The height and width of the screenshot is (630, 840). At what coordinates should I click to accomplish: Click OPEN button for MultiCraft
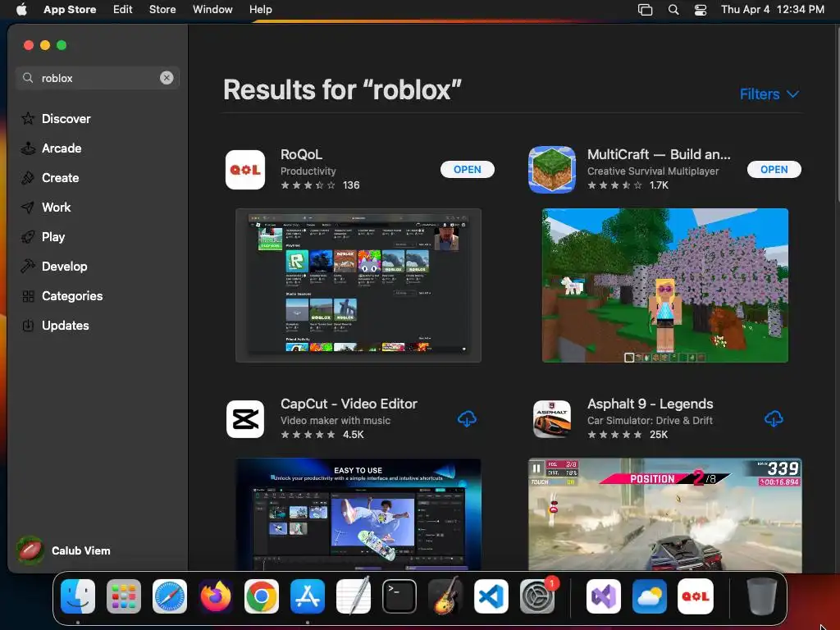point(774,169)
